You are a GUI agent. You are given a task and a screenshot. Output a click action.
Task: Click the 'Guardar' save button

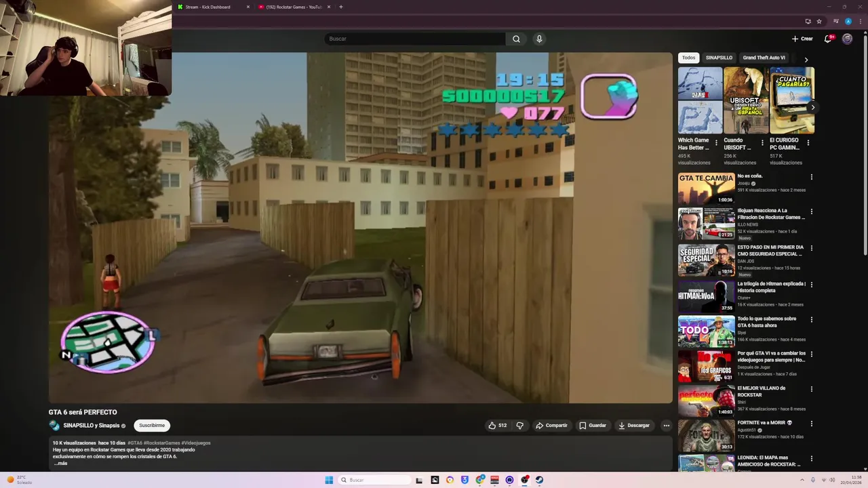pos(592,426)
